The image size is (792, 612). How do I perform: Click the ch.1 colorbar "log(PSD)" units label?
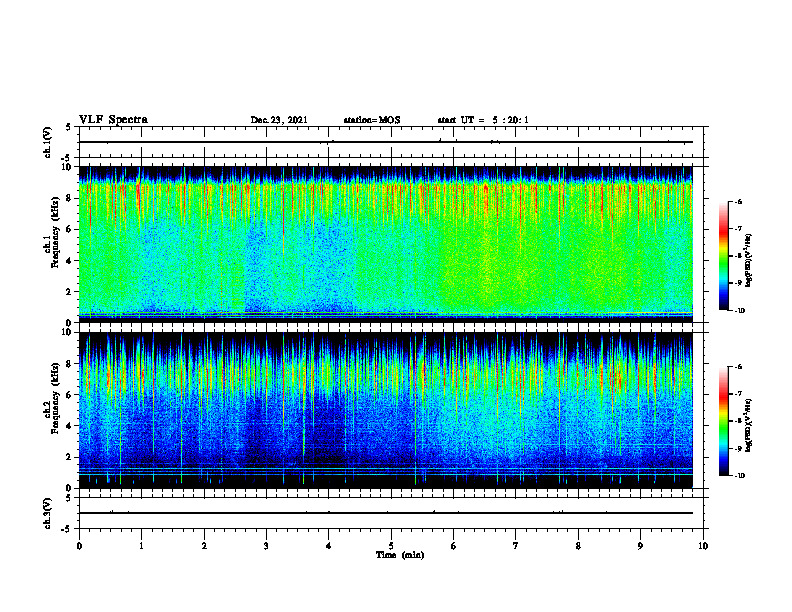tap(749, 260)
